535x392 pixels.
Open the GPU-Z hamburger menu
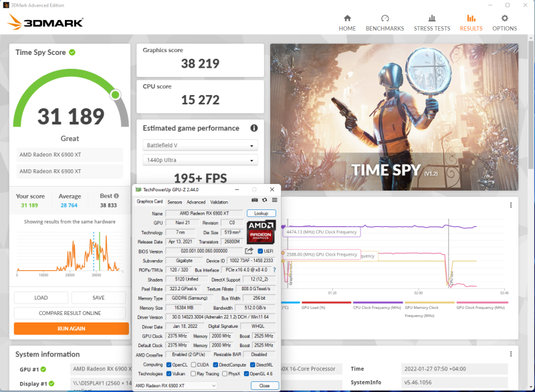(x=274, y=201)
